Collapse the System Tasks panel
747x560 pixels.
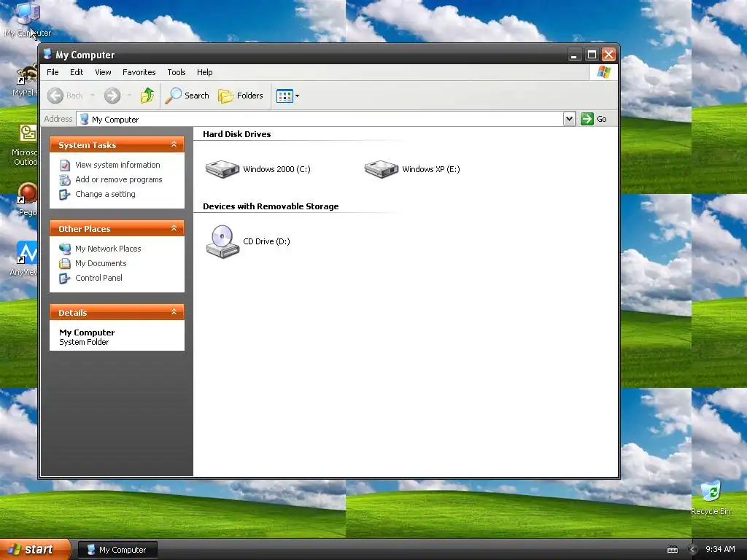click(x=174, y=144)
